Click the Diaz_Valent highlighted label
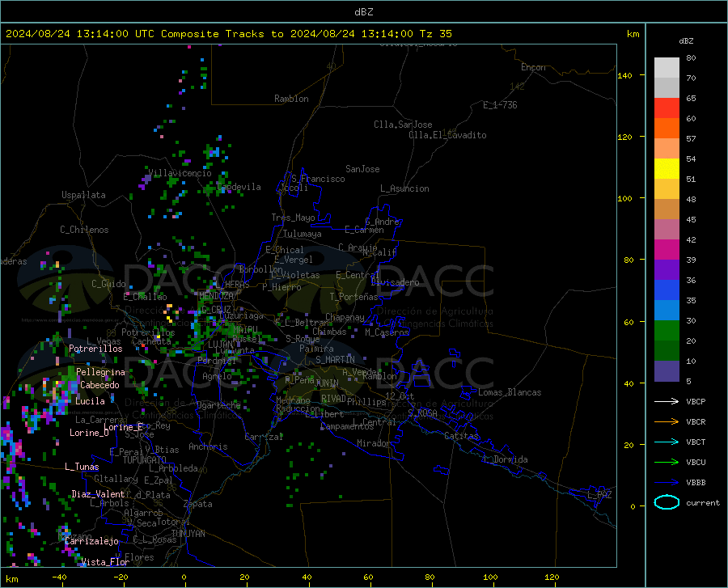This screenshot has height=588, width=728. coord(98,494)
